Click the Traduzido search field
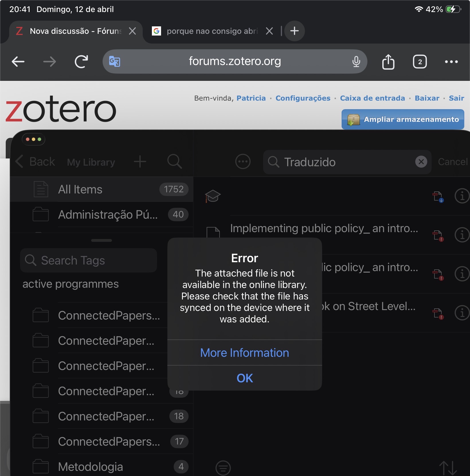This screenshot has height=476, width=470. click(347, 162)
